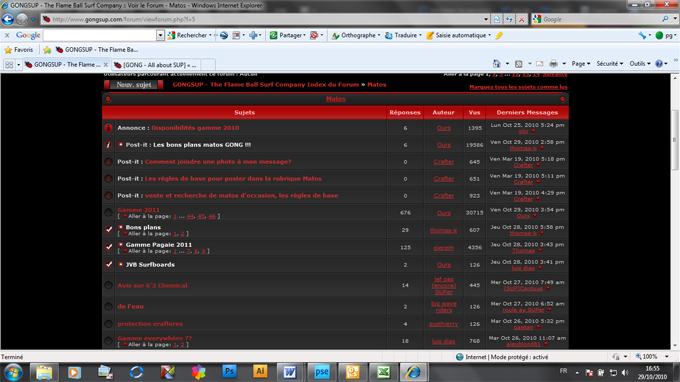
Task: Open the Outils menu
Action: (x=640, y=64)
